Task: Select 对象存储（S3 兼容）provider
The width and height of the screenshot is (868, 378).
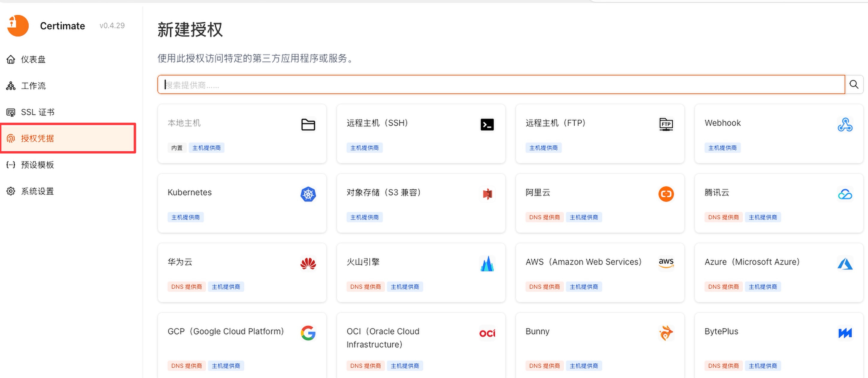Action: [x=421, y=203]
